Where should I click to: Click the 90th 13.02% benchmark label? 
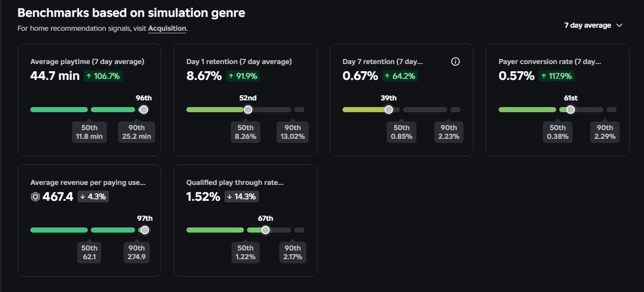click(x=292, y=132)
